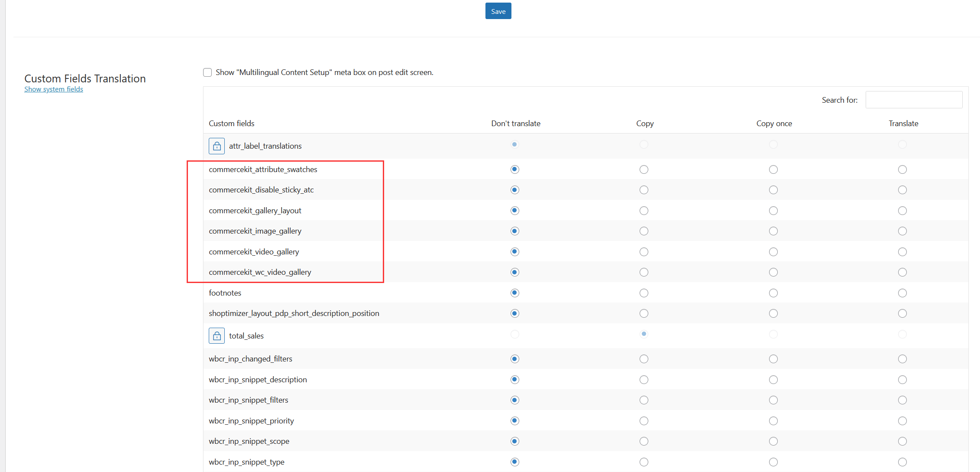Set commercekit_gallery_layout to Copy once
The image size is (980, 472).
pyautogui.click(x=773, y=211)
